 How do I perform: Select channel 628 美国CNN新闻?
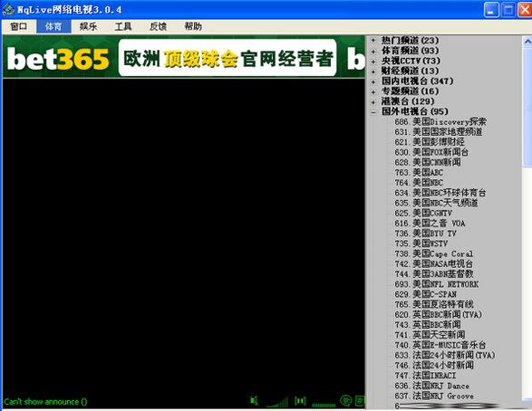pyautogui.click(x=428, y=162)
